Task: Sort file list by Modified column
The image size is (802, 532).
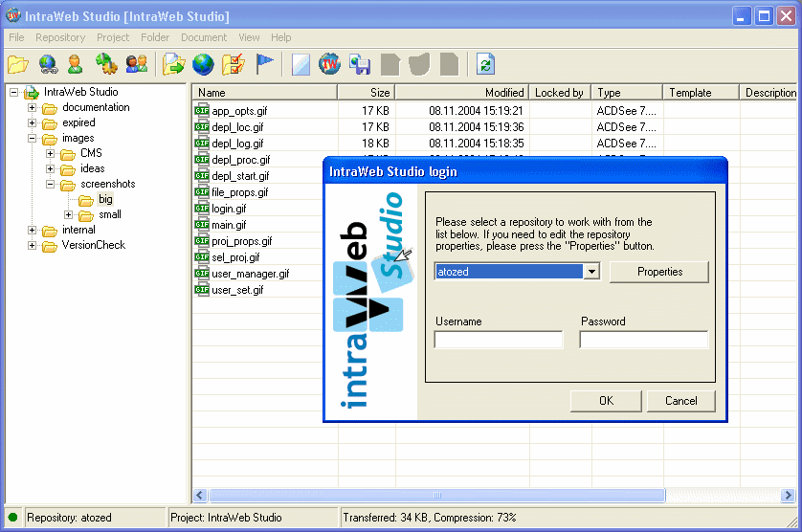Action: (462, 93)
